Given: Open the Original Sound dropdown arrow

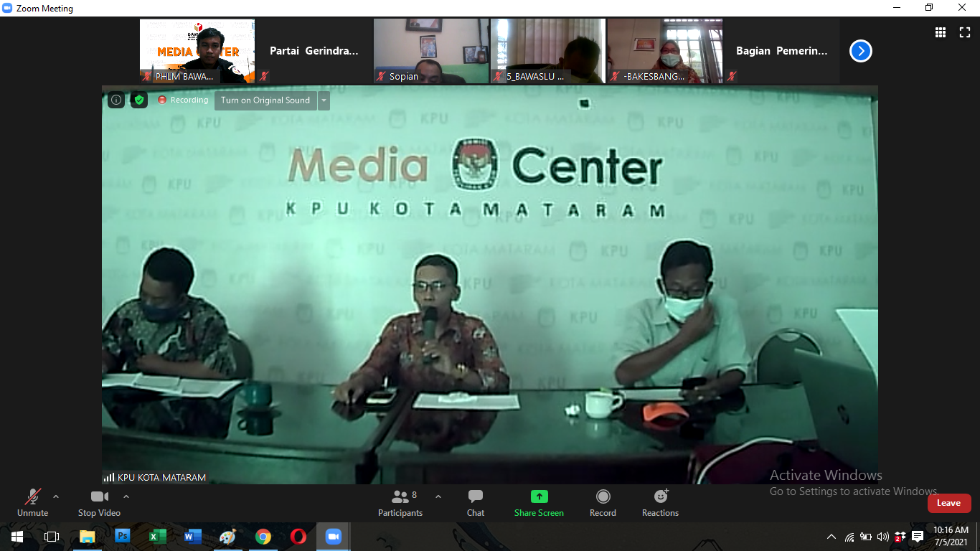Looking at the screenshot, I should coord(324,100).
